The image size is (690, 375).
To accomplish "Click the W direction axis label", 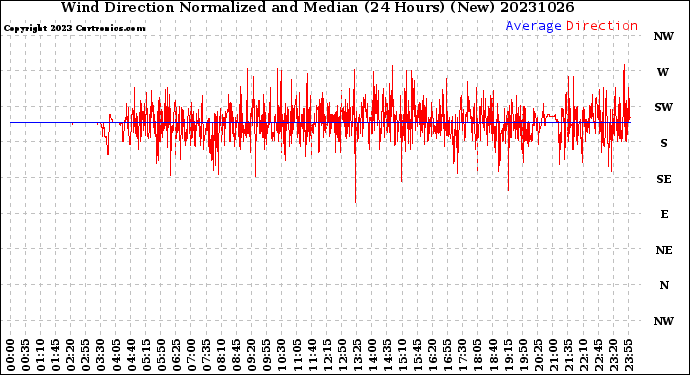I will [663, 72].
